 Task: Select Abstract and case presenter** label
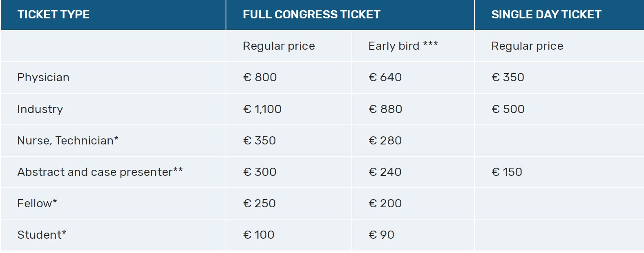pos(100,172)
